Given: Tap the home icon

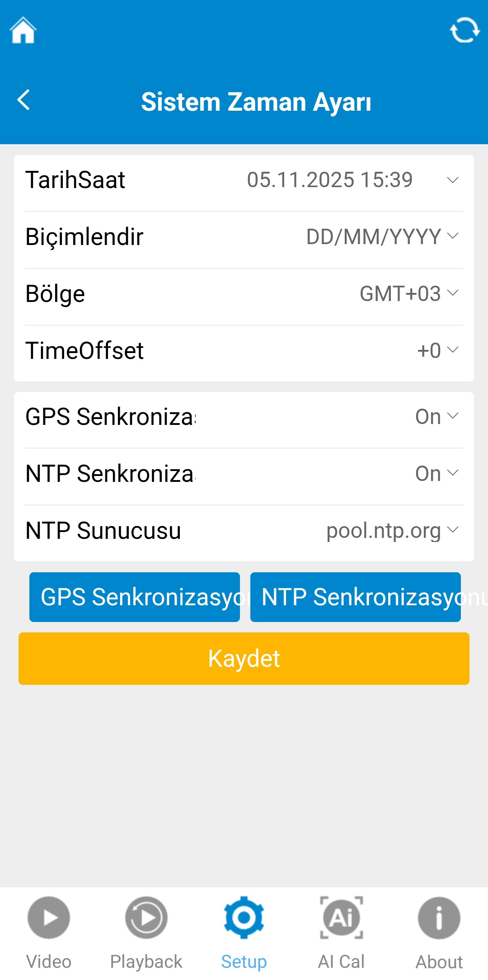Looking at the screenshot, I should point(23,30).
